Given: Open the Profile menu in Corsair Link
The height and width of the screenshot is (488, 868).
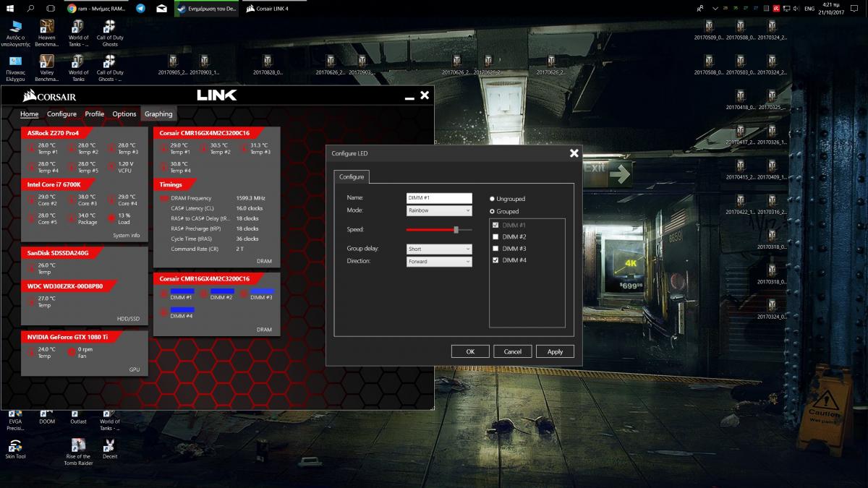Looking at the screenshot, I should 94,114.
